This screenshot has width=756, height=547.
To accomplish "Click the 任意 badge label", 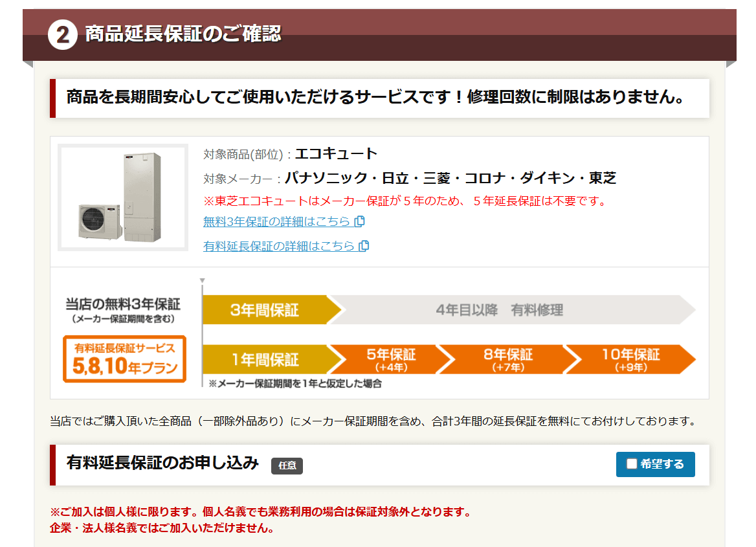I will [x=287, y=465].
